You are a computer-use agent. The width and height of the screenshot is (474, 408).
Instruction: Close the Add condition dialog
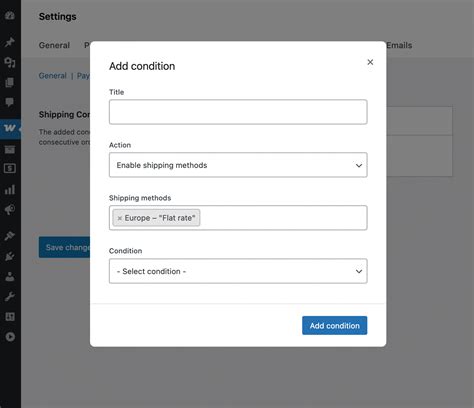370,62
